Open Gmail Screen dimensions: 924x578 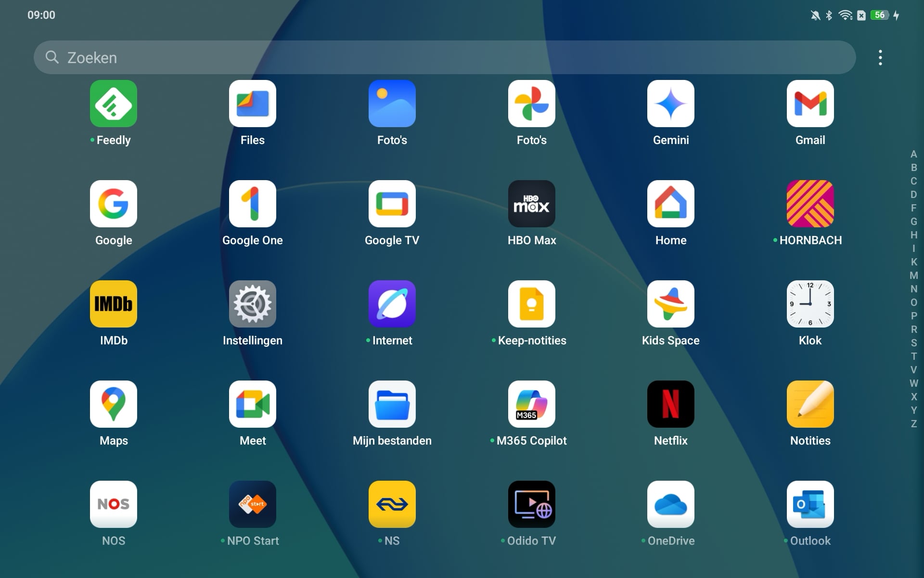810,104
